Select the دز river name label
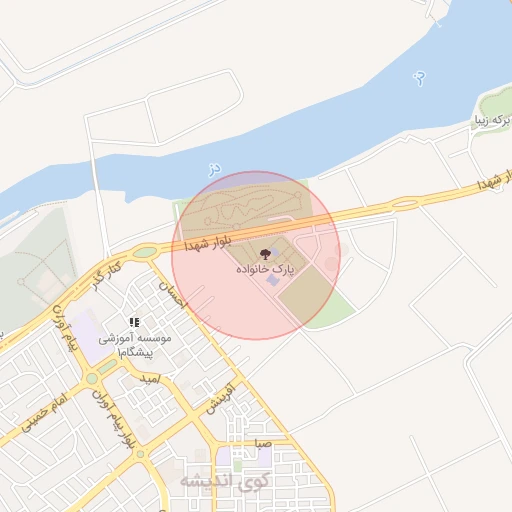 pyautogui.click(x=215, y=169)
